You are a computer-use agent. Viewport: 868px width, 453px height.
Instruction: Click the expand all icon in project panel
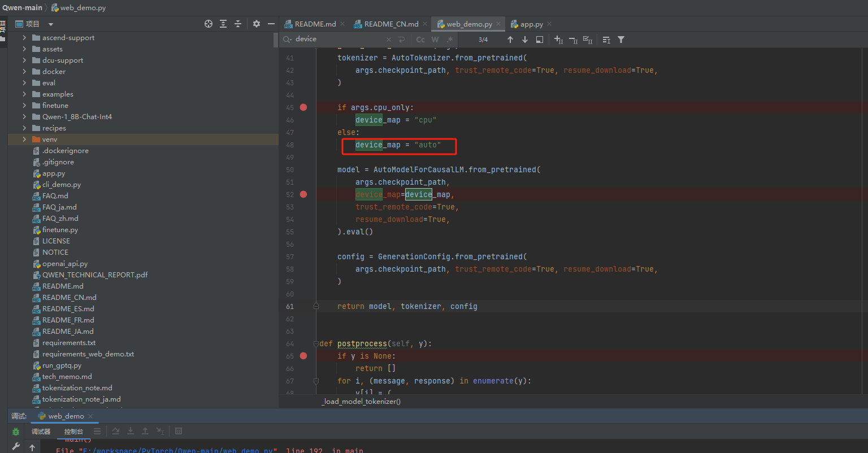pos(223,24)
